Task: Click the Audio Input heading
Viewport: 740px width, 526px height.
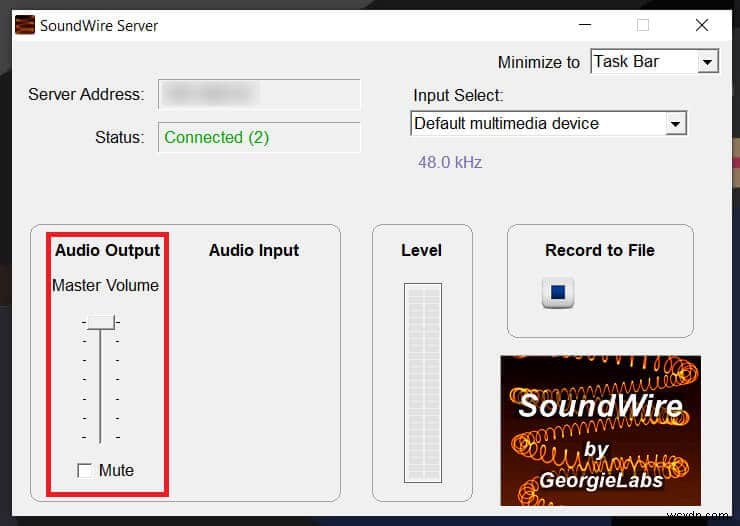Action: [254, 250]
